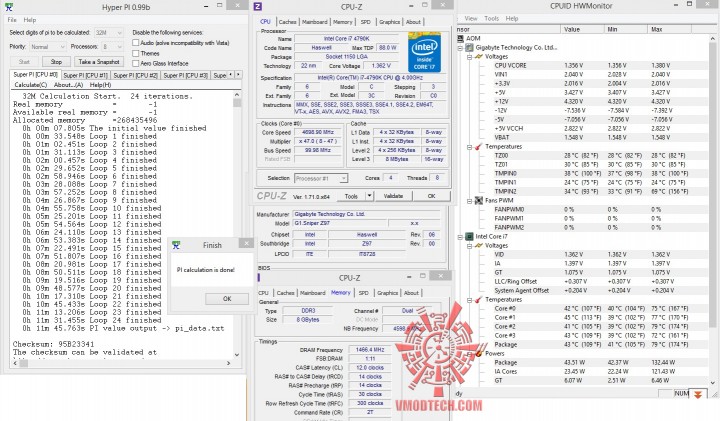Collapse the Fans PWM tree node

point(469,201)
